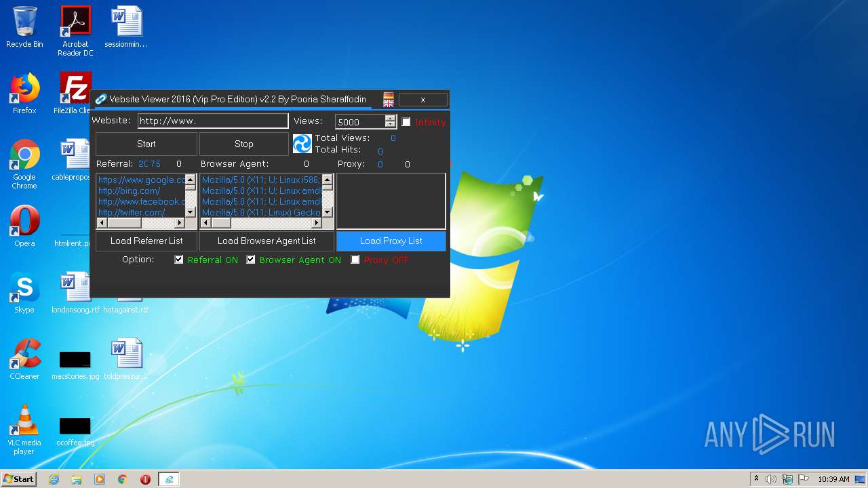Click the empty Proxy list box
The width and height of the screenshot is (868, 488).
391,201
